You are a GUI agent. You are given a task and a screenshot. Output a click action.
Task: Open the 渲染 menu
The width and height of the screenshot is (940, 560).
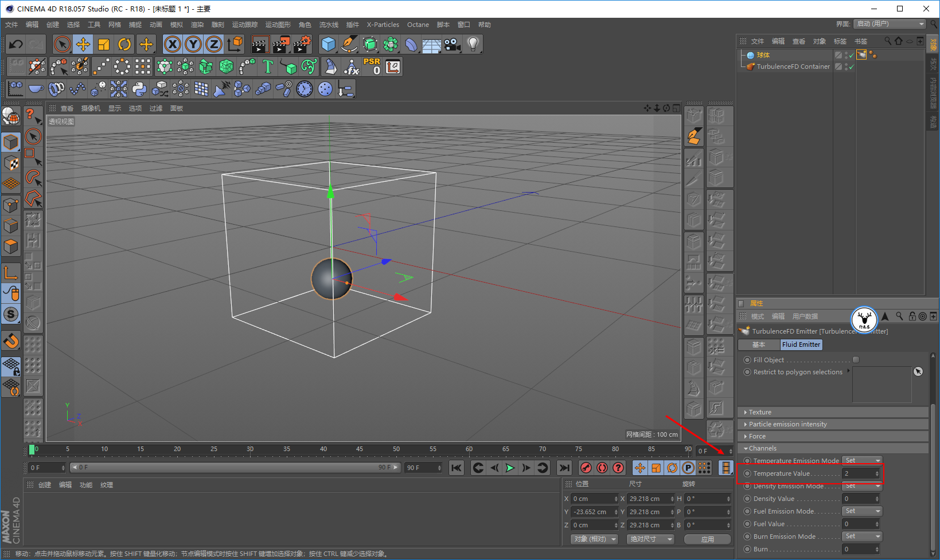[x=197, y=25]
